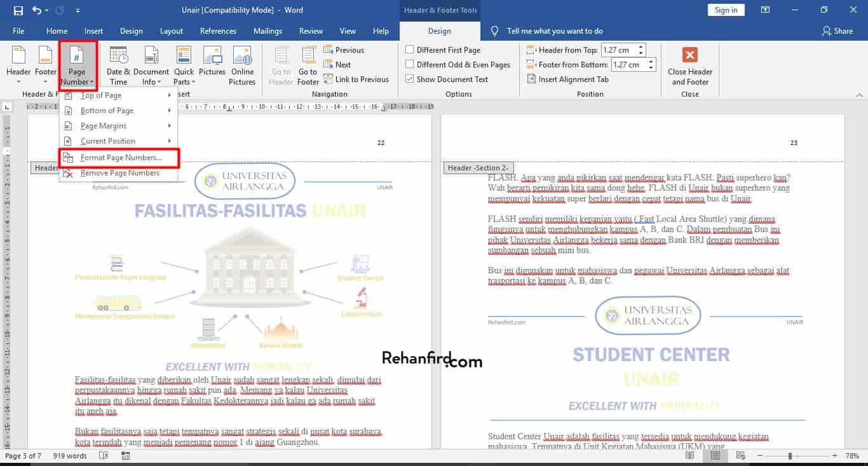Screen dimensions: 868x466
Task: Expand Page Margins submenu
Action: click(x=118, y=126)
